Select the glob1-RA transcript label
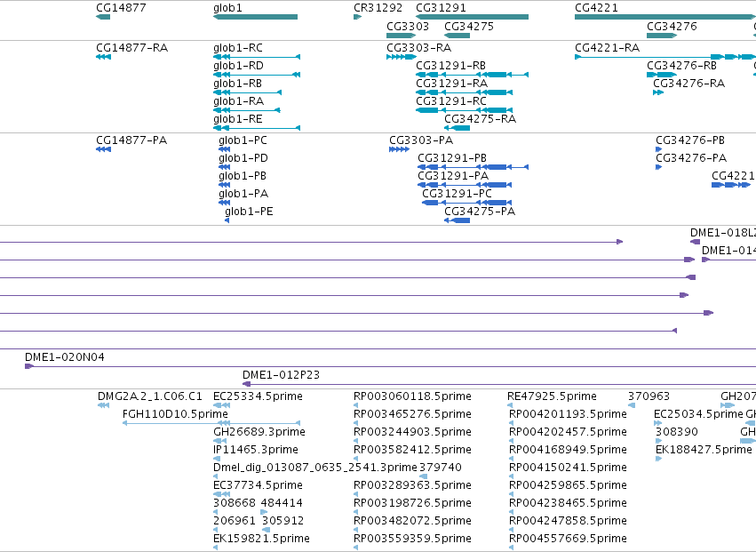The width and height of the screenshot is (756, 552). (239, 101)
